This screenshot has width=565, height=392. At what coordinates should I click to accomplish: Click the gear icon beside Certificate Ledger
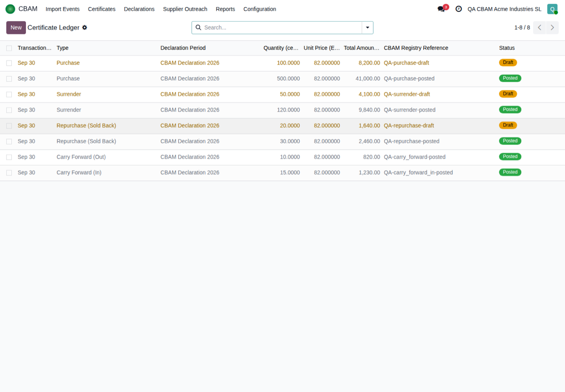[85, 28]
